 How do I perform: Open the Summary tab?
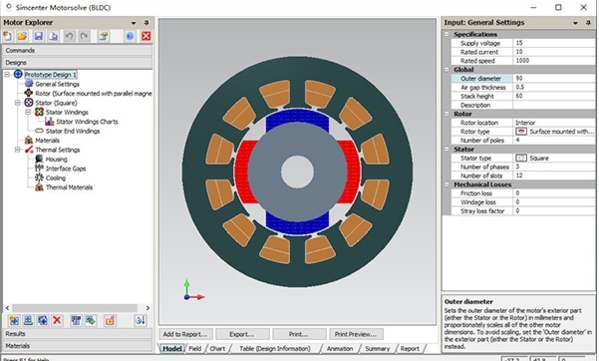(x=377, y=348)
